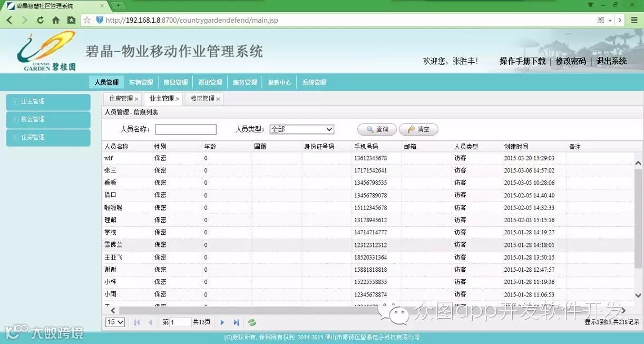
Task: Open a new browser tab
Action: (118, 5)
